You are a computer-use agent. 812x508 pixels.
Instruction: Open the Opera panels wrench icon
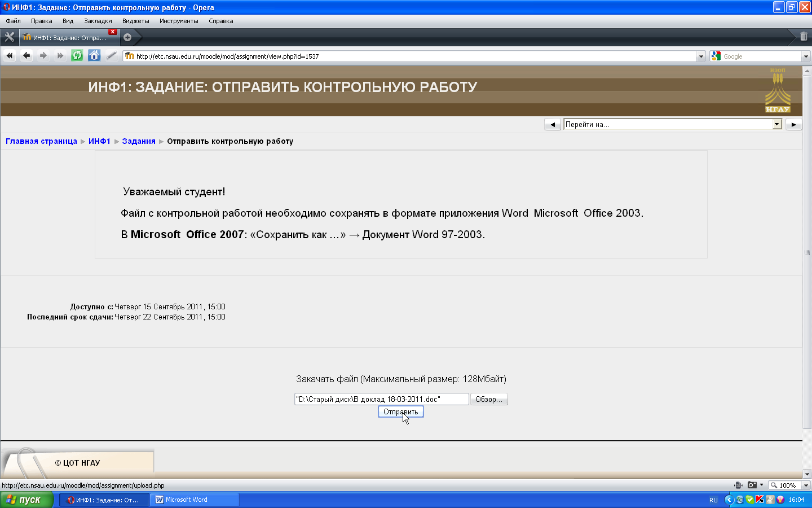9,37
